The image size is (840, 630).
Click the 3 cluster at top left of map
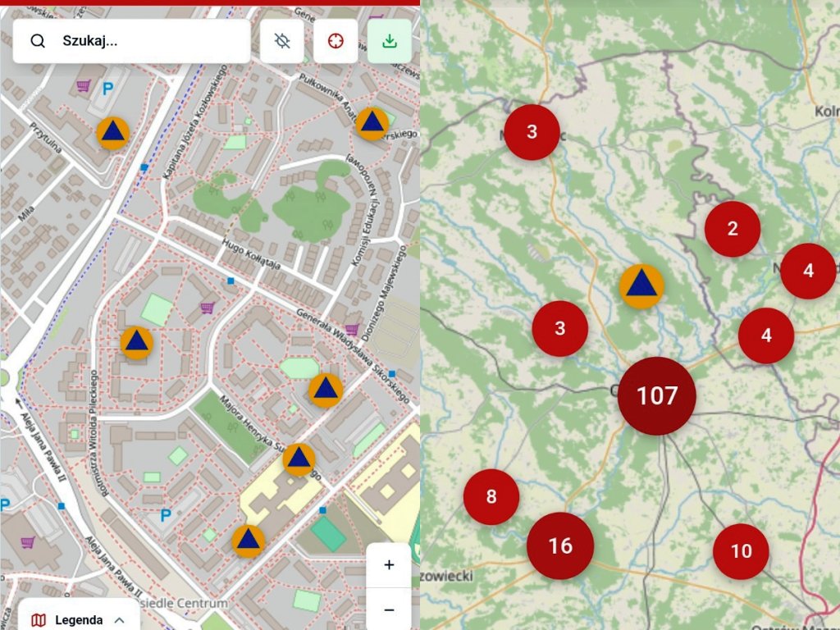[x=532, y=130]
